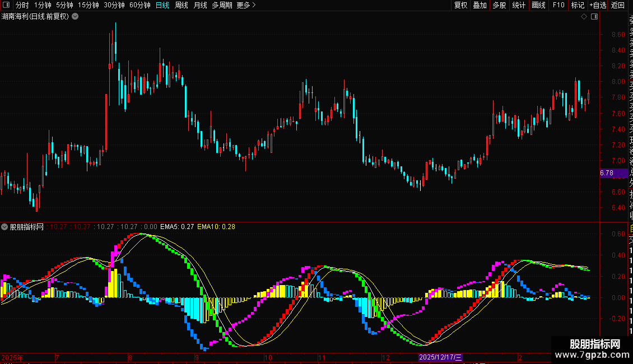Click the 复权 adjustment button

(460, 5)
